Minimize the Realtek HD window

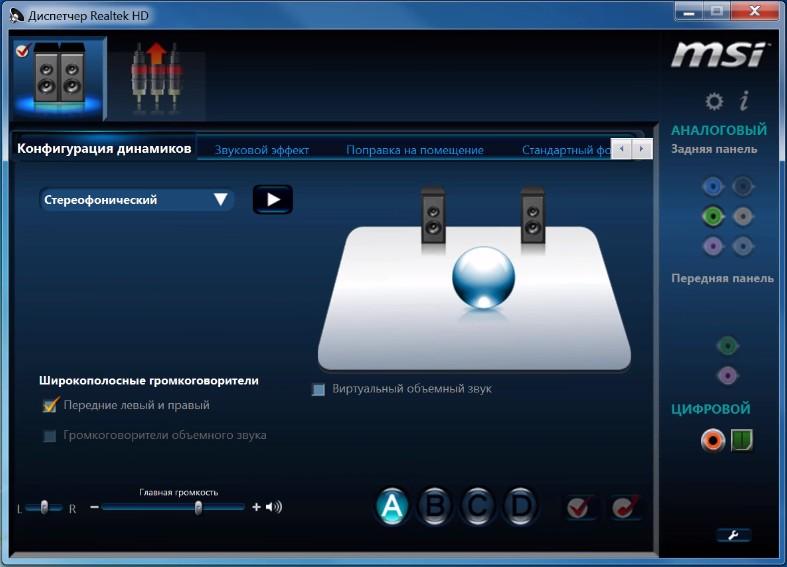pos(689,11)
